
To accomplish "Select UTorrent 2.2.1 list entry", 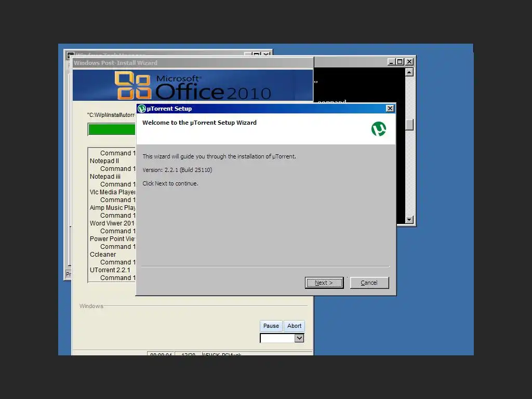I will pyautogui.click(x=110, y=270).
